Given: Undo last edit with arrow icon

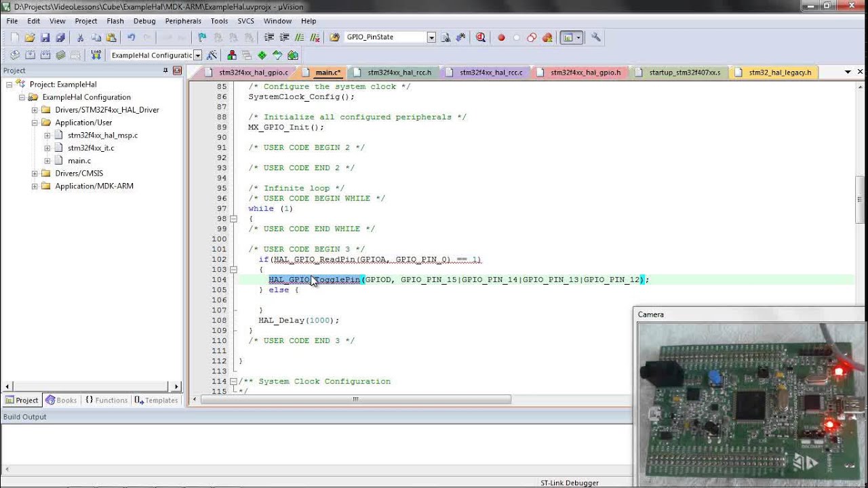Looking at the screenshot, I should pos(131,37).
